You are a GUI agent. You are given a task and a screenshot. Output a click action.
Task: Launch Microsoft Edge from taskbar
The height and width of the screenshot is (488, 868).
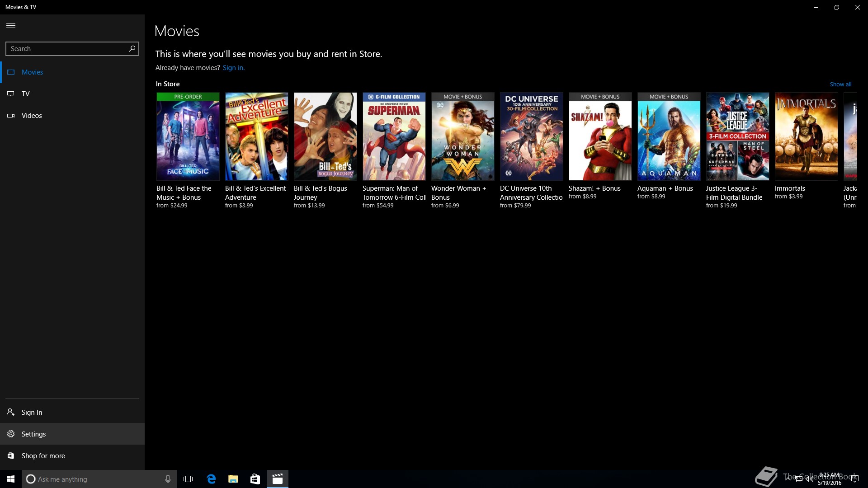click(211, 479)
